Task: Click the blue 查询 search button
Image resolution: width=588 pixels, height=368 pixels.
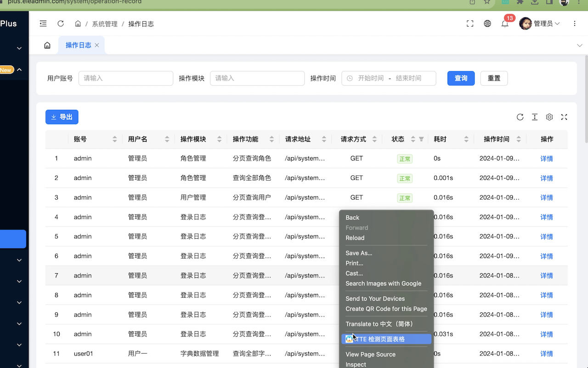Action: click(x=461, y=78)
